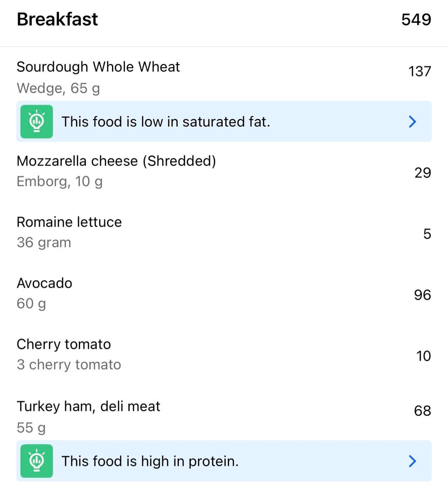Tap the Breakfast total calories 549

[x=416, y=20]
